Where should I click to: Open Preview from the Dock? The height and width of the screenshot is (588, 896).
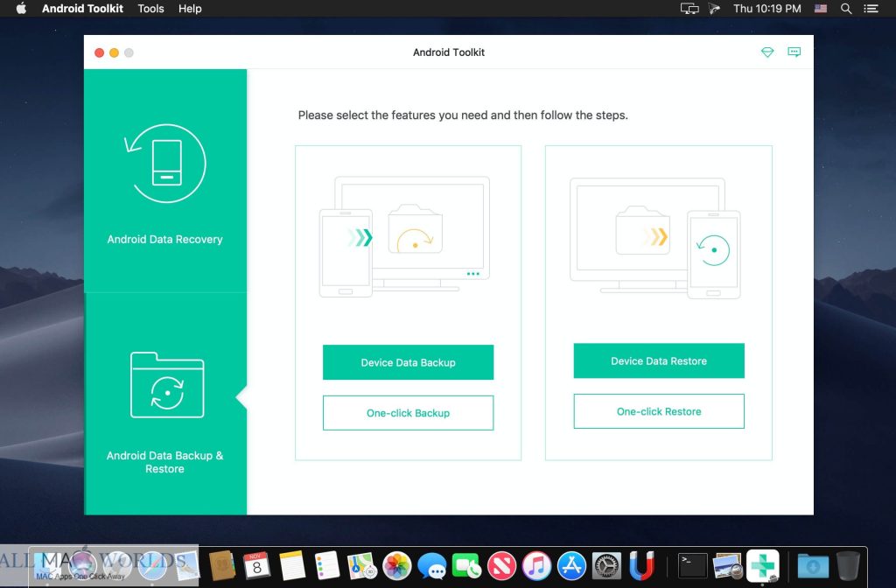click(x=727, y=566)
